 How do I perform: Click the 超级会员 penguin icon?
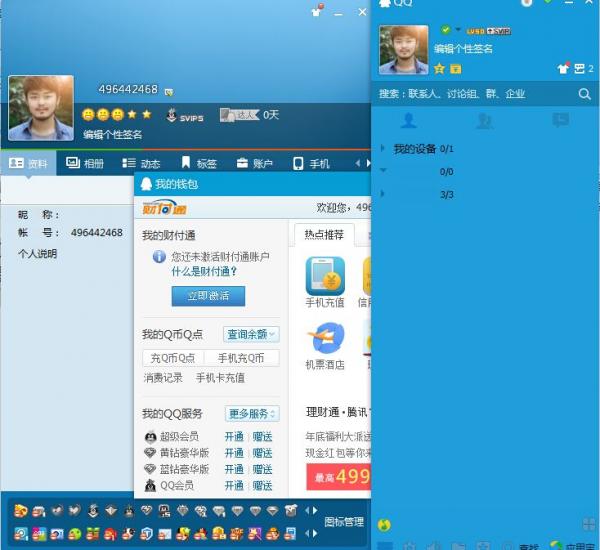pos(150,436)
